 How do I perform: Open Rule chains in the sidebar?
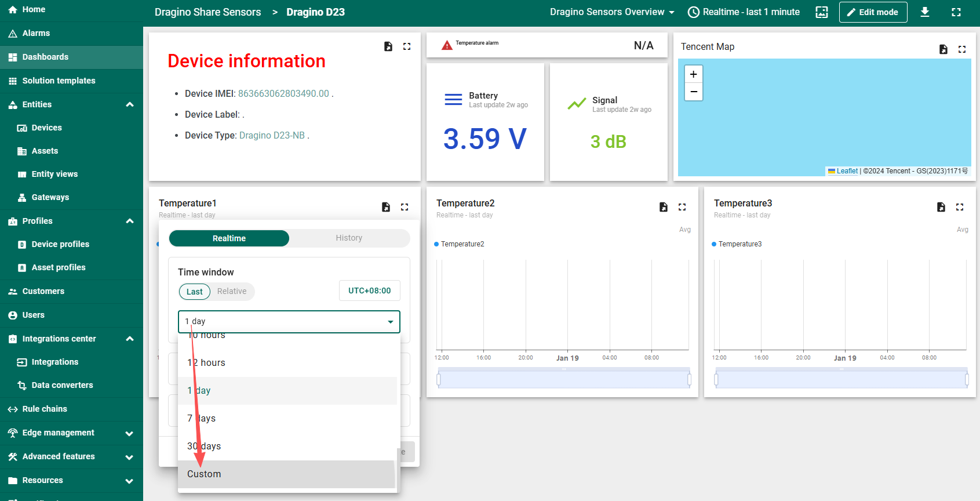[45, 409]
